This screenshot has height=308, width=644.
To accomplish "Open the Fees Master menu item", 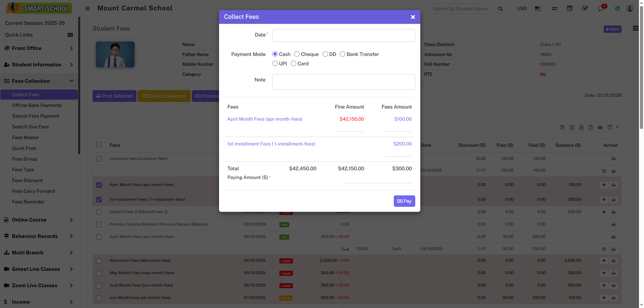I will 25,137.
